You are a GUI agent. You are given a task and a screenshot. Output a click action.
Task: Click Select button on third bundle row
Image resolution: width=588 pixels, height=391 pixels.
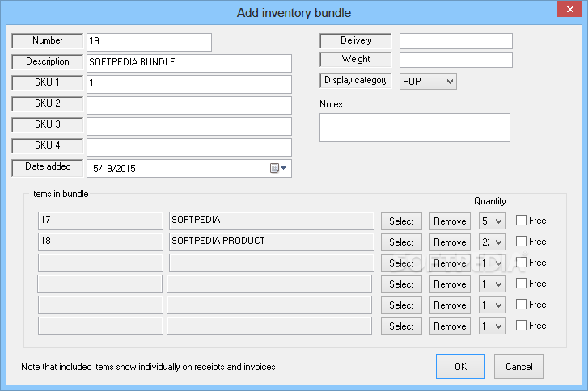pyautogui.click(x=401, y=263)
